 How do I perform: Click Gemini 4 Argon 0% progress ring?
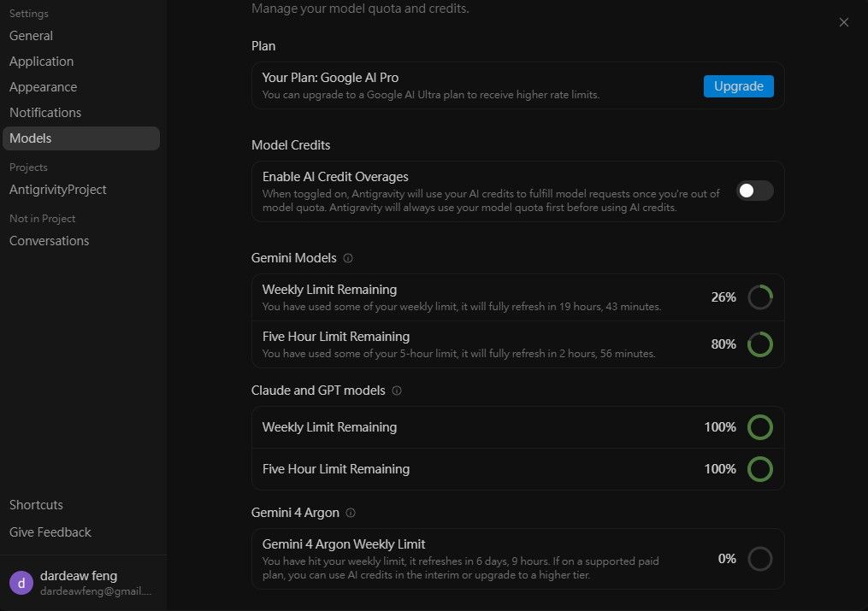[760, 559]
